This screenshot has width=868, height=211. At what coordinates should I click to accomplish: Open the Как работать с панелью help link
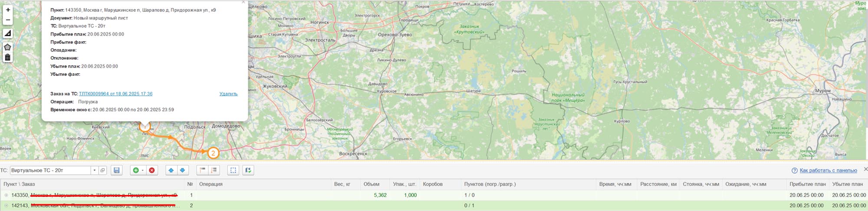point(828,170)
